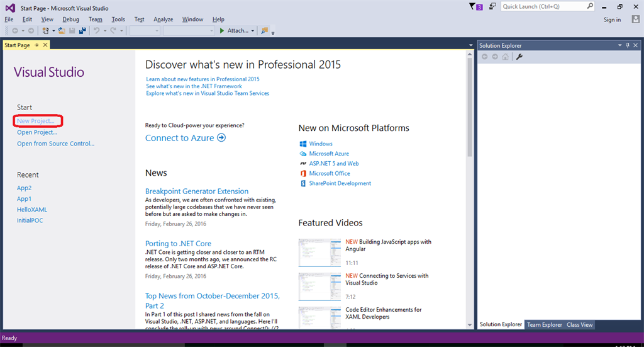Open Solution Explorer window position menu
The width and height of the screenshot is (644, 347).
[x=619, y=45]
